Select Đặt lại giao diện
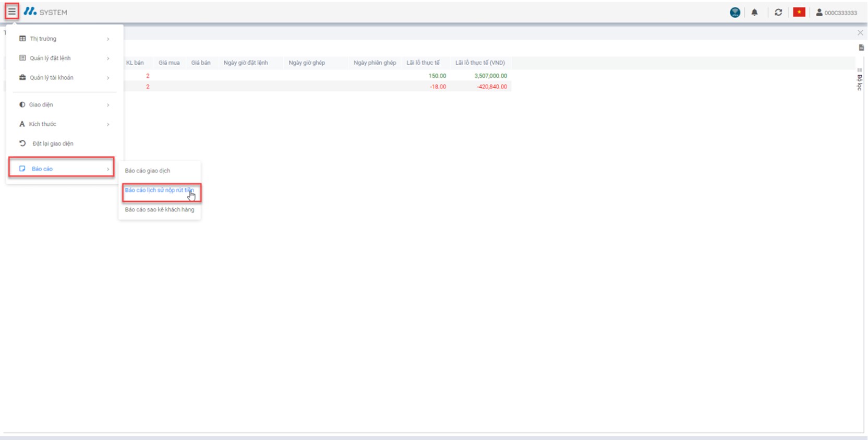The image size is (868, 440). pyautogui.click(x=53, y=144)
